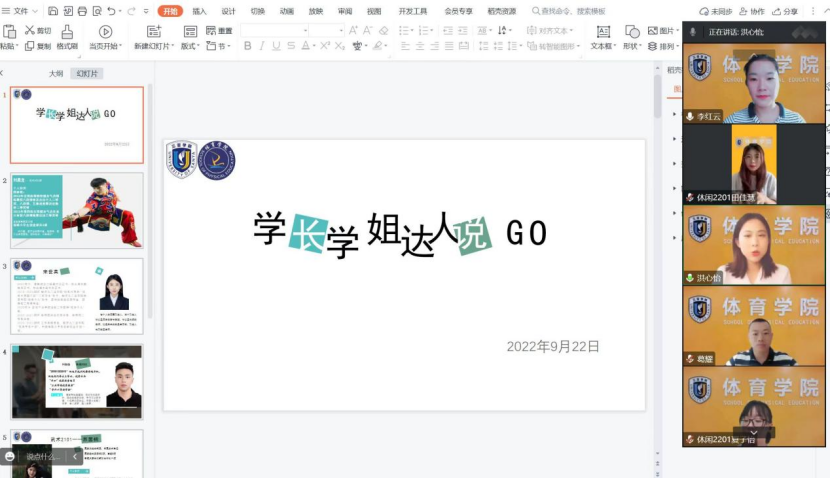Toggle underline text formatting
The height and width of the screenshot is (479, 830).
(277, 46)
